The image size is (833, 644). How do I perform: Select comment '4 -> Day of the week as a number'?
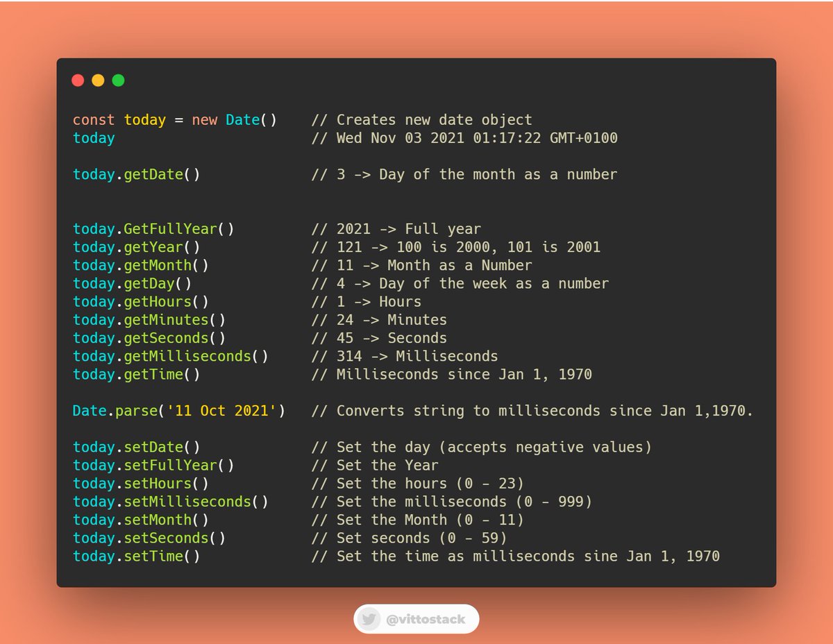pos(473,283)
